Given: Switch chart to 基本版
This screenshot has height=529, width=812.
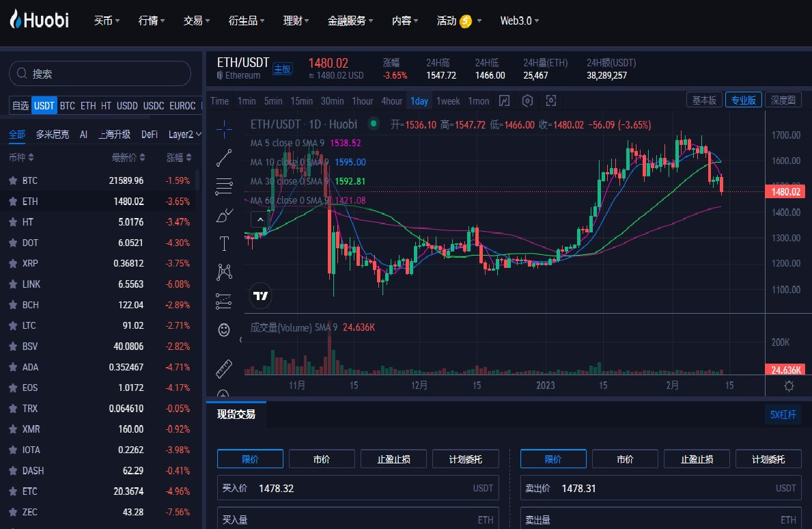Looking at the screenshot, I should click(704, 100).
